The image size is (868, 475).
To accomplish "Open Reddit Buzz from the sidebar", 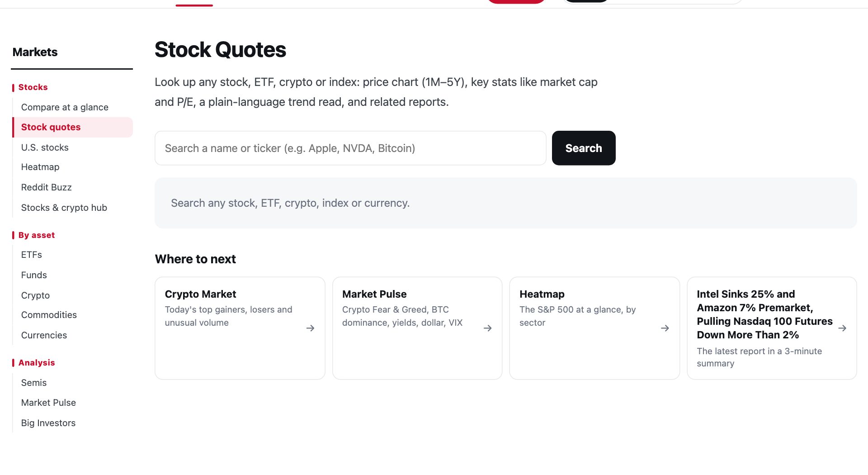I will [46, 187].
